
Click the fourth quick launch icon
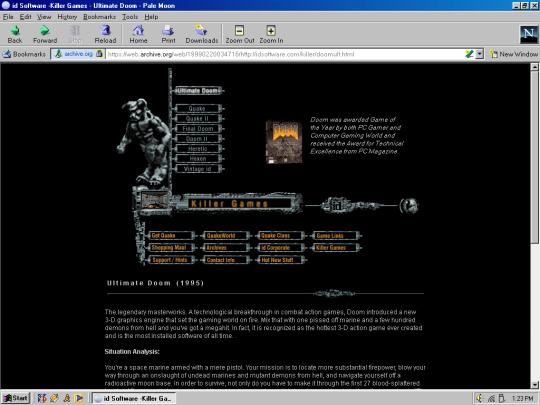pyautogui.click(x=79, y=398)
